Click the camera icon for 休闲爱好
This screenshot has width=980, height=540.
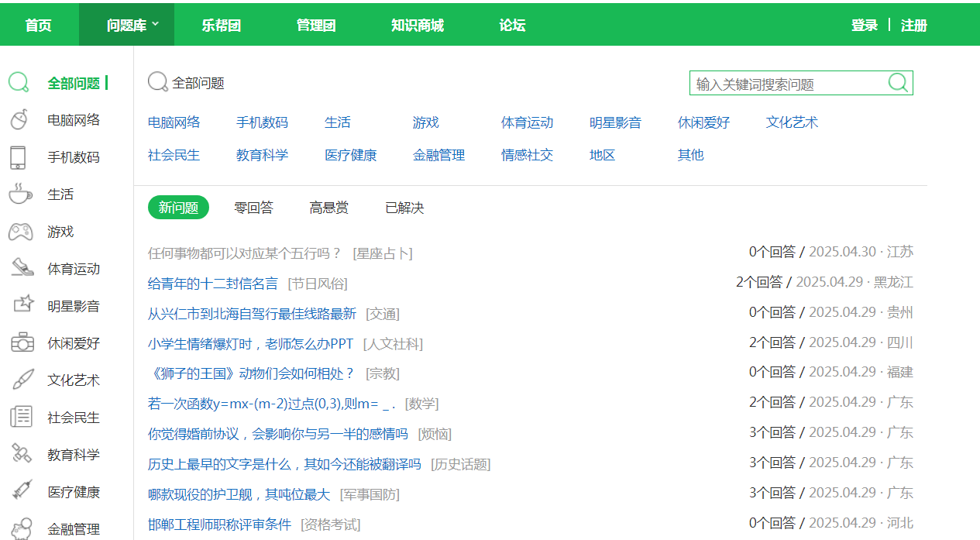coord(22,343)
